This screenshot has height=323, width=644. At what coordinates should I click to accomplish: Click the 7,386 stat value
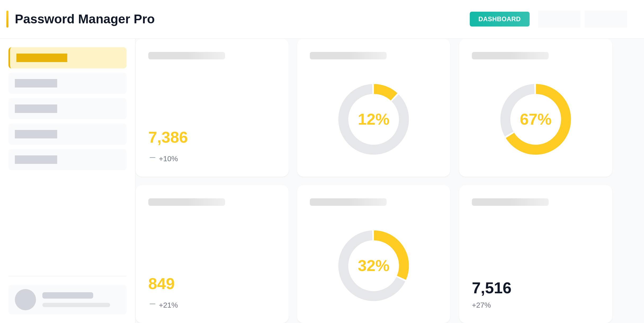coord(168,137)
